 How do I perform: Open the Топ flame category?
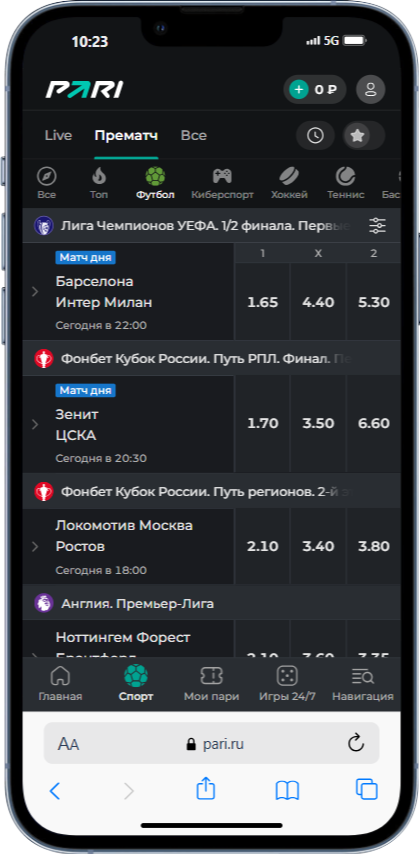(99, 183)
